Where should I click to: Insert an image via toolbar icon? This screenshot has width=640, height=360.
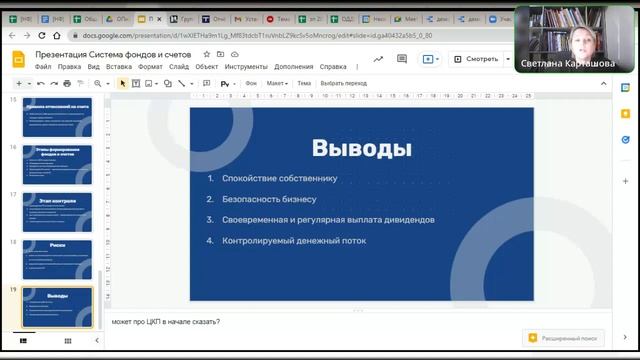pyautogui.click(x=149, y=83)
